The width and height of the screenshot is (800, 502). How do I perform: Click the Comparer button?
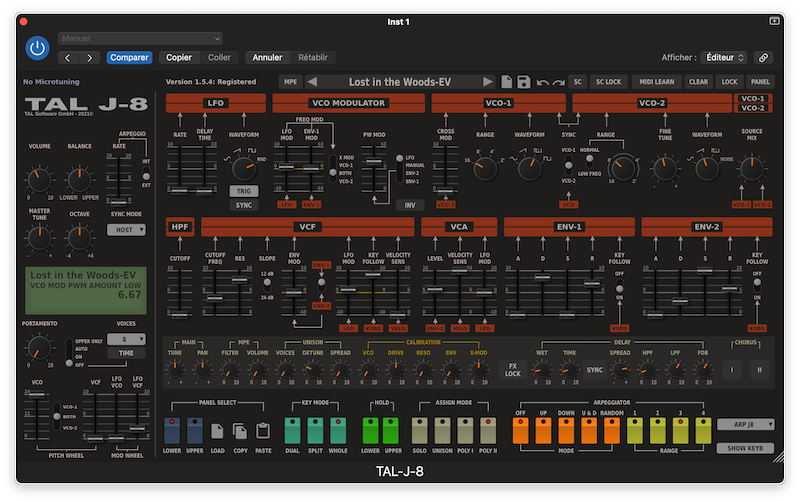(129, 58)
